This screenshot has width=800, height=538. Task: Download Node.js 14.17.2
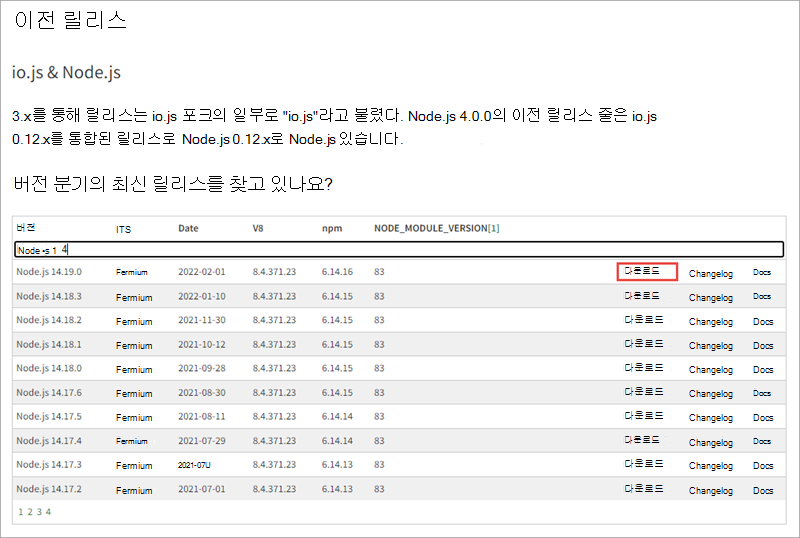pos(644,488)
